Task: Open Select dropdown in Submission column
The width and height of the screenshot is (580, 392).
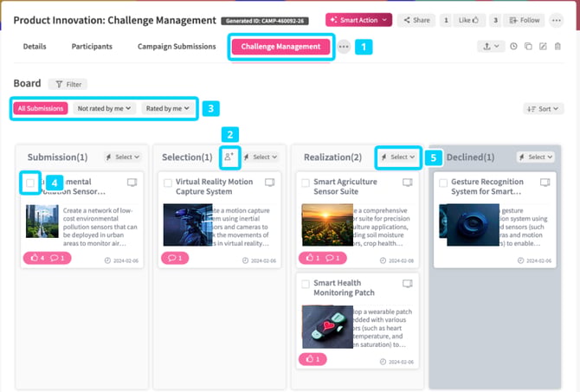Action: click(x=123, y=157)
